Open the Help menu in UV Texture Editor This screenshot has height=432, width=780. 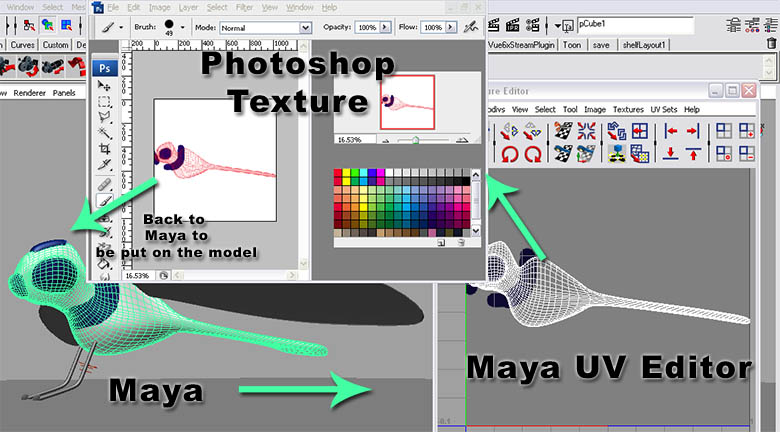point(692,109)
